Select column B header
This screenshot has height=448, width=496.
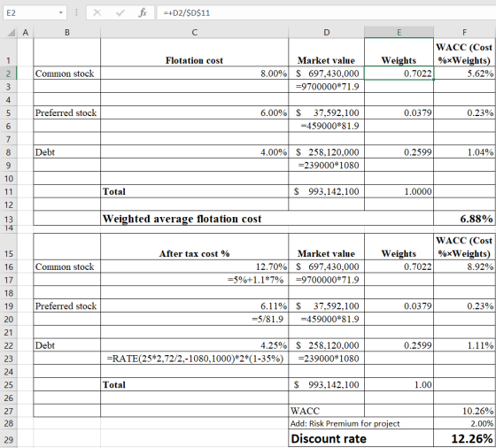tap(66, 32)
